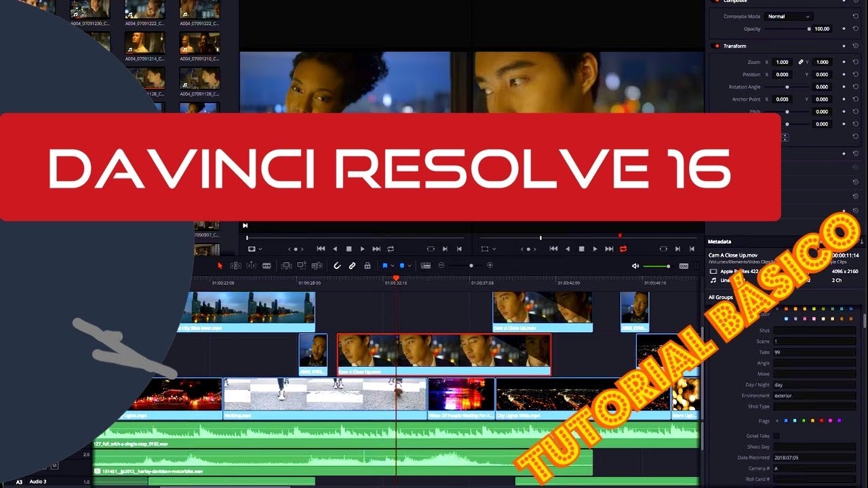Toggle the DIM audio button
The height and width of the screenshot is (488, 868).
point(684,266)
